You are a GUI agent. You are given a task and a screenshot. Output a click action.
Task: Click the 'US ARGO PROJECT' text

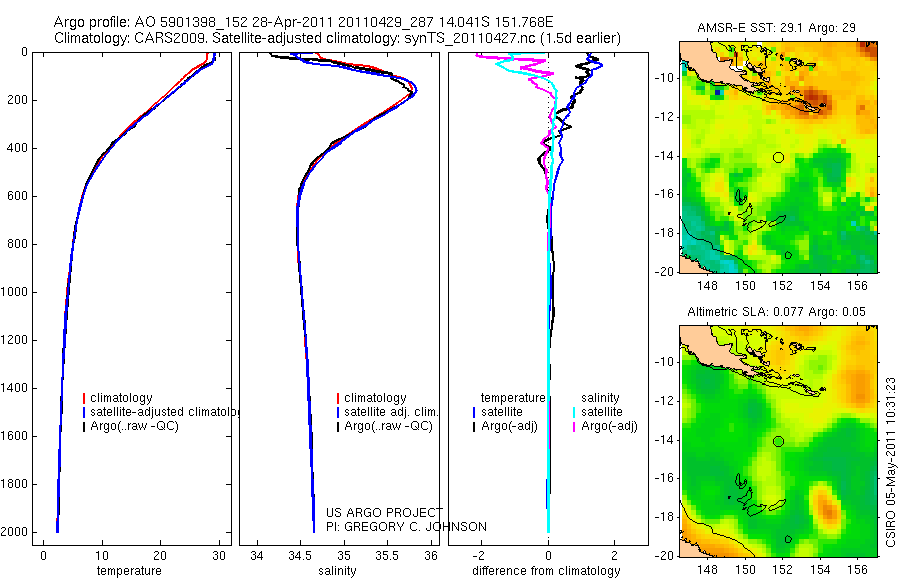384,513
